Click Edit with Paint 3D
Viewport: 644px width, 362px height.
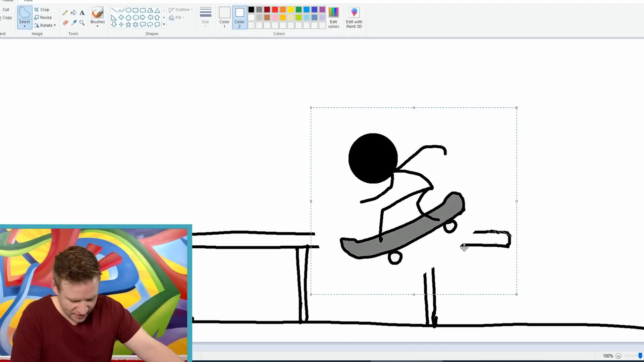[354, 17]
